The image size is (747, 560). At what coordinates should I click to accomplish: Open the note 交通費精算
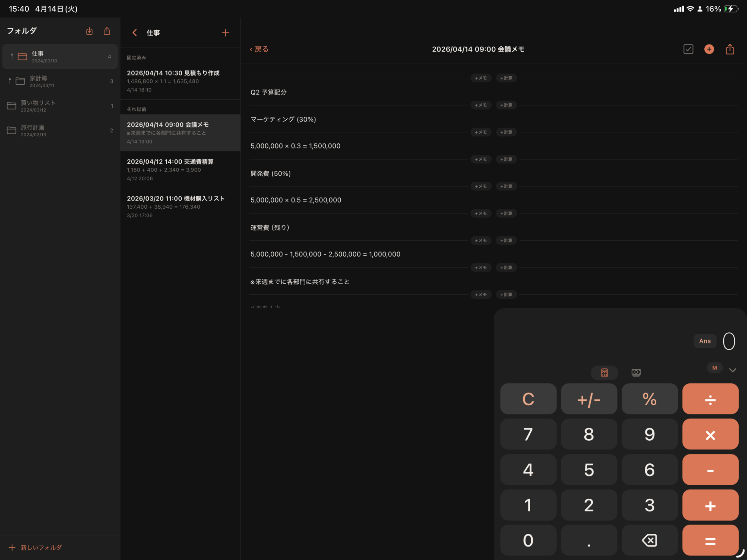tap(180, 170)
